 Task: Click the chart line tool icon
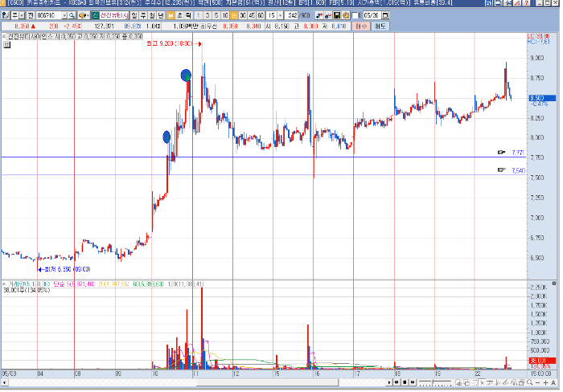328,15
